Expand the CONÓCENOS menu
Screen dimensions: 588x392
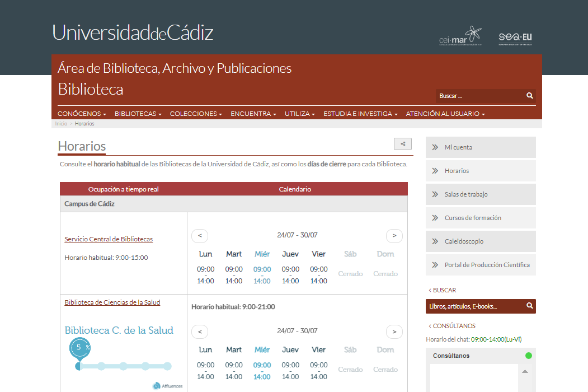point(82,114)
